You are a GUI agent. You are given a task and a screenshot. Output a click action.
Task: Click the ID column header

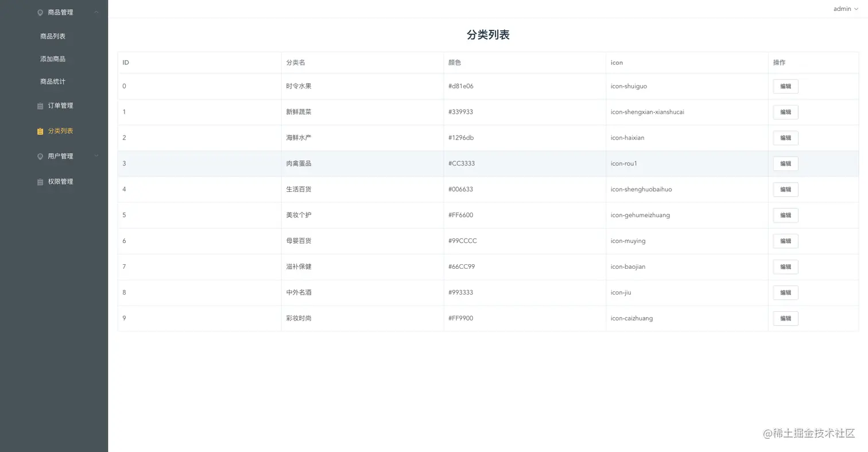tap(200, 63)
